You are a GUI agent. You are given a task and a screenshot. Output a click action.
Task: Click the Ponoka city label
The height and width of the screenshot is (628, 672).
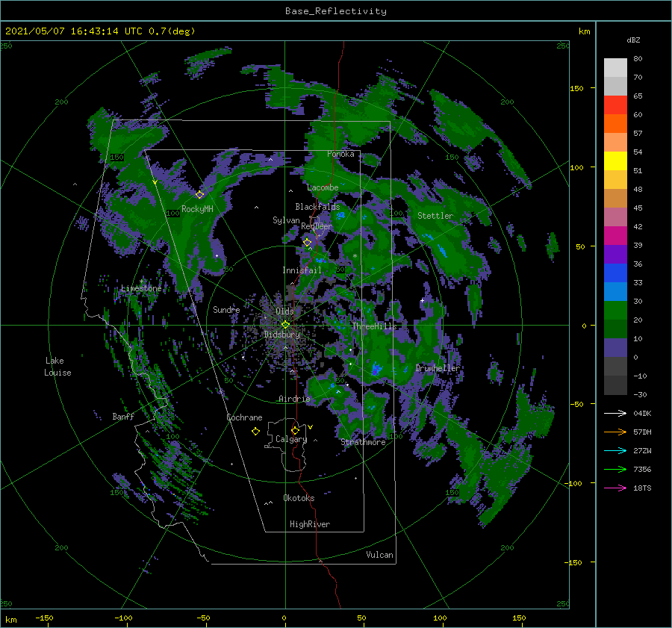pyautogui.click(x=340, y=154)
